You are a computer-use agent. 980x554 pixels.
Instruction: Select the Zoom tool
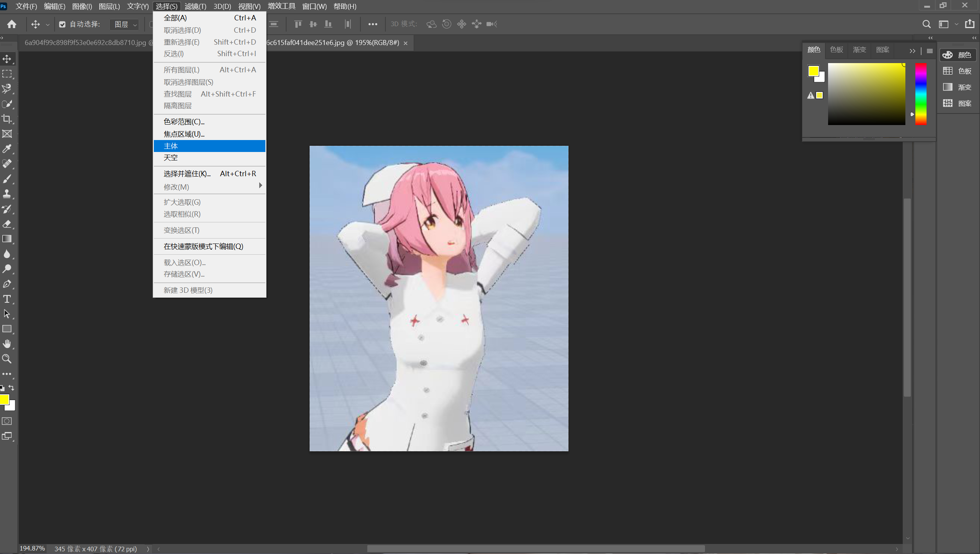(x=7, y=359)
